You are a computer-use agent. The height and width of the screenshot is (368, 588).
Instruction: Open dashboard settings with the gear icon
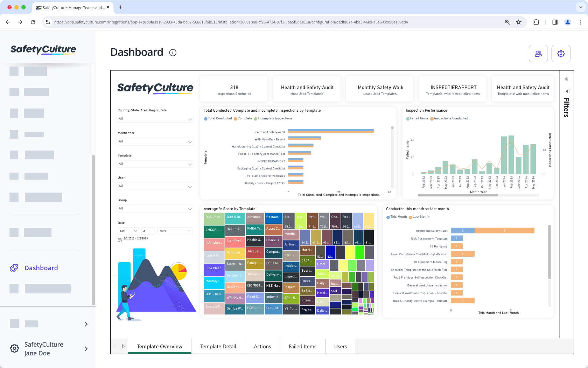click(561, 54)
